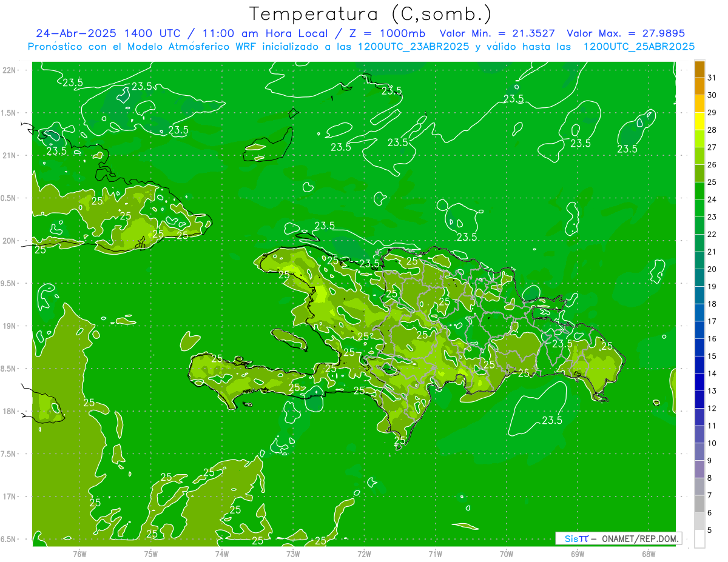Click the legend swatch between 28 and 29

pos(699,121)
